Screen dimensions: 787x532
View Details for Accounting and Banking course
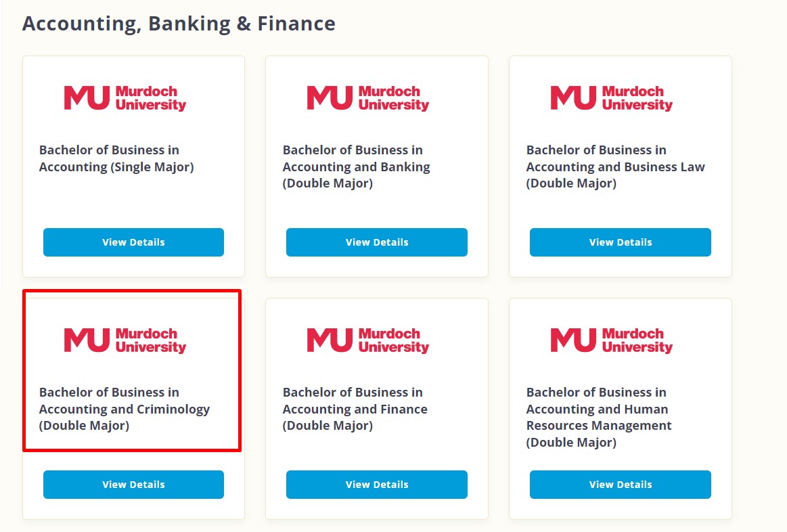[377, 242]
